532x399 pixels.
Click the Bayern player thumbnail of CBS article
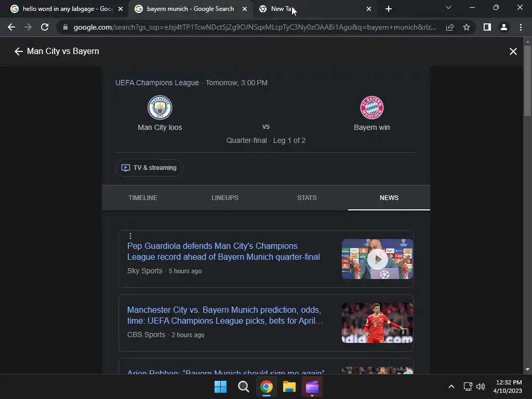[x=377, y=323]
